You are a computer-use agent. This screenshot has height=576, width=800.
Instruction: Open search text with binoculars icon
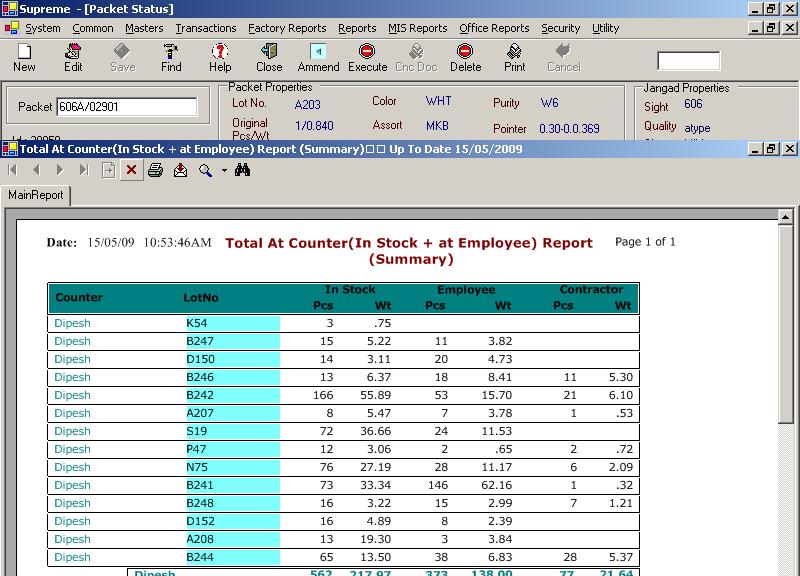(242, 170)
